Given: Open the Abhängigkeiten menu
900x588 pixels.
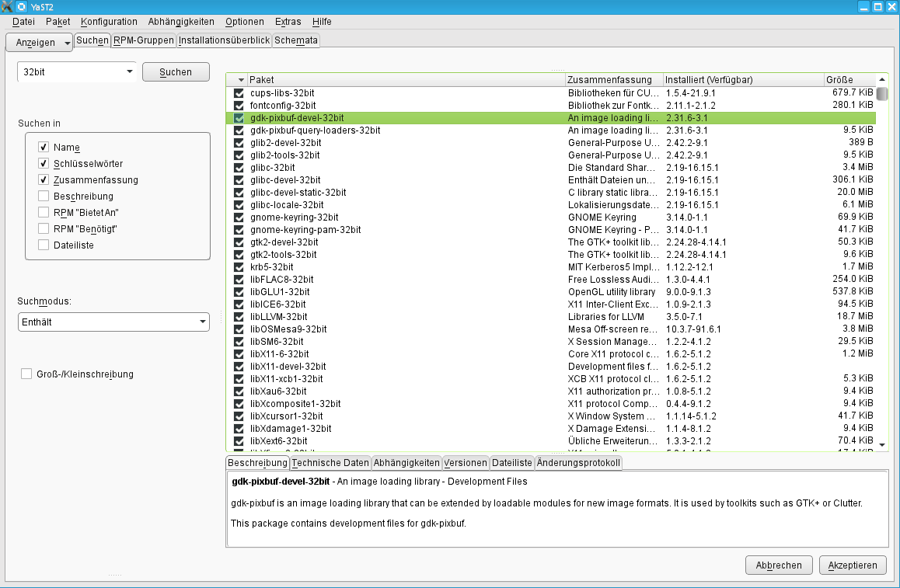Looking at the screenshot, I should point(181,22).
